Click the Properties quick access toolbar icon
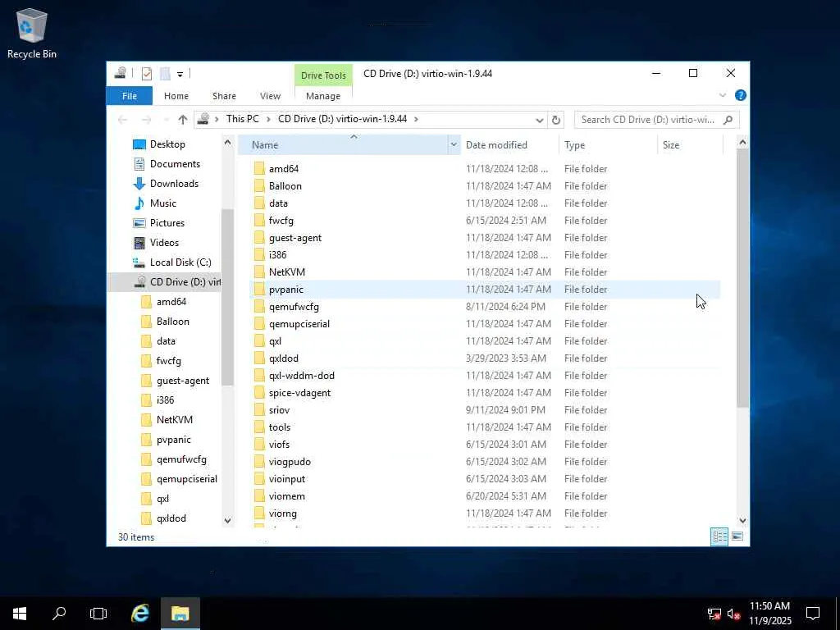Image resolution: width=840 pixels, height=630 pixels. pyautogui.click(x=147, y=74)
